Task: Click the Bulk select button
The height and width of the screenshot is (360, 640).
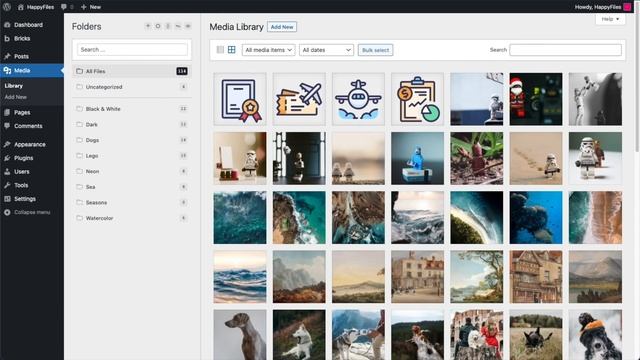Action: 375,50
